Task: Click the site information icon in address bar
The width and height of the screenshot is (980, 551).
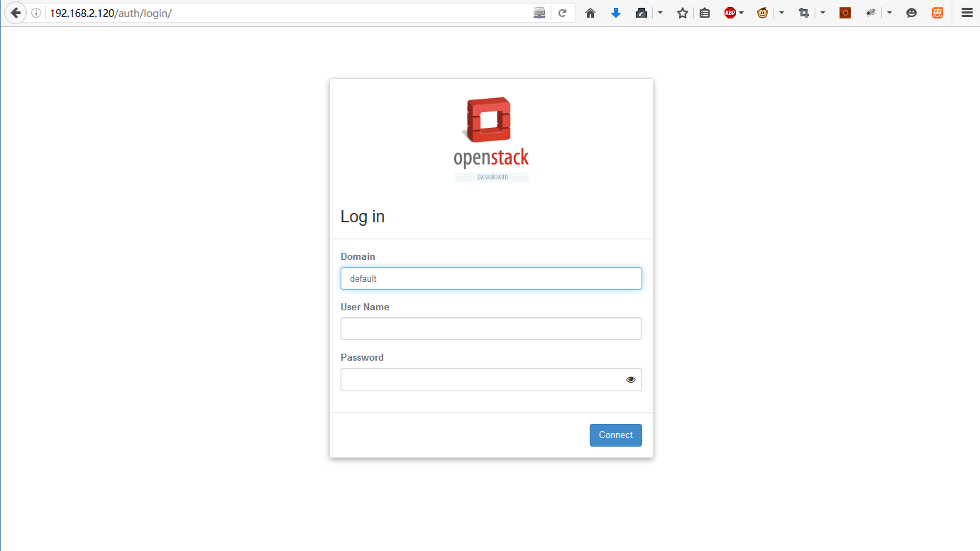Action: [x=36, y=13]
